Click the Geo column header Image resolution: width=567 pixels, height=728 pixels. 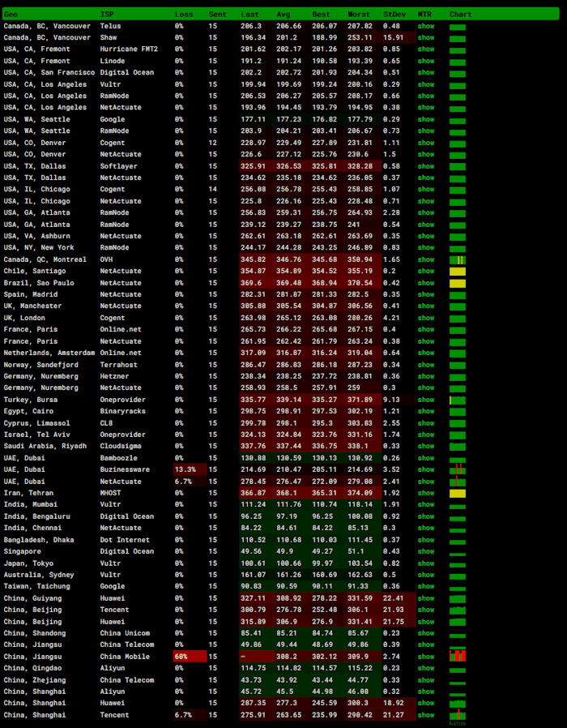point(11,15)
